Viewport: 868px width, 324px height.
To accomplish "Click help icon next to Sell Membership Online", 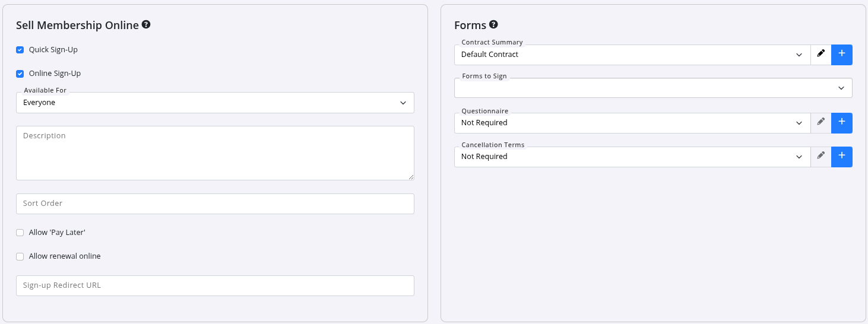I will (146, 25).
